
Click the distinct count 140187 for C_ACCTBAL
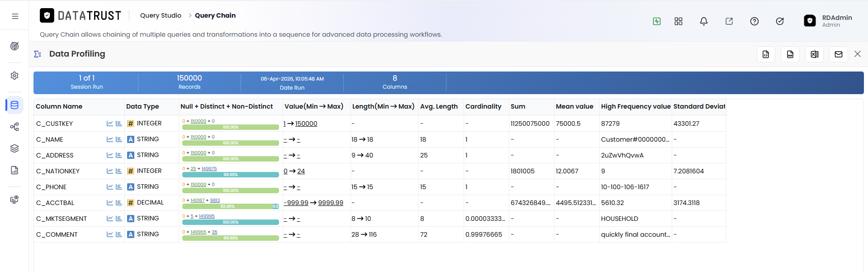[x=197, y=200]
